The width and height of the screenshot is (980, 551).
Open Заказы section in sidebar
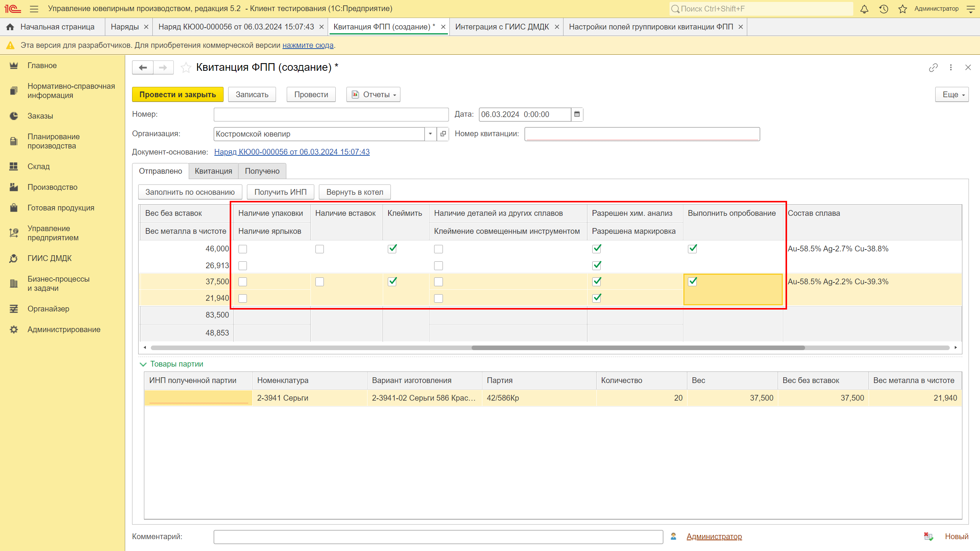coord(40,116)
